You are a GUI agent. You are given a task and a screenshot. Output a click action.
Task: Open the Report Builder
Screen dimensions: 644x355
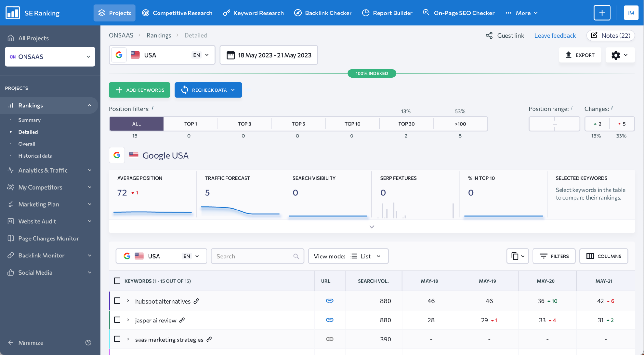tap(387, 13)
